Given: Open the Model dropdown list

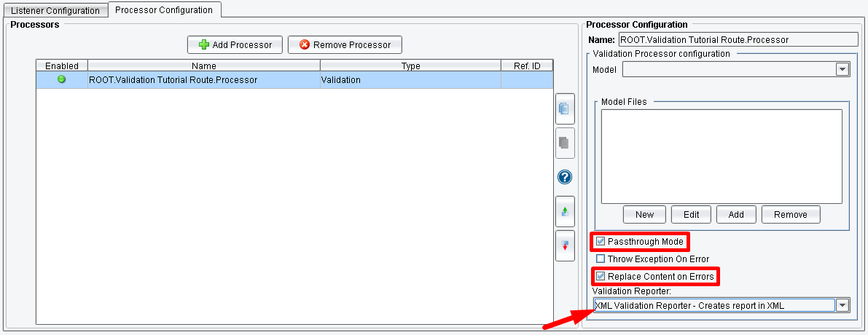Looking at the screenshot, I should point(842,69).
